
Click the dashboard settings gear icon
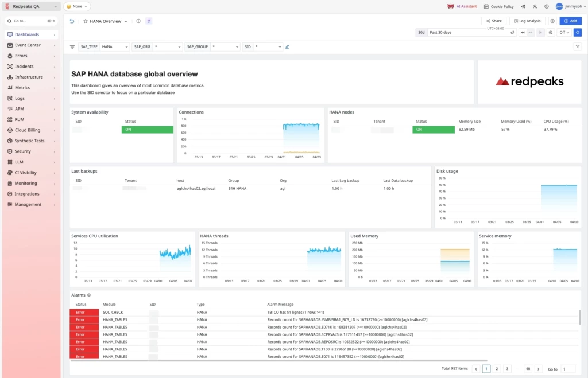point(552,21)
